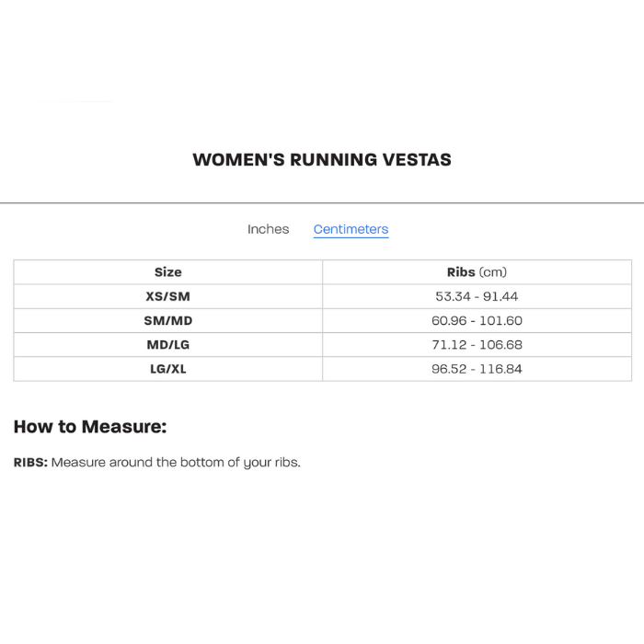Click the 53.34 - 91.44 ribs value
The height and width of the screenshot is (644, 644).
[477, 296]
